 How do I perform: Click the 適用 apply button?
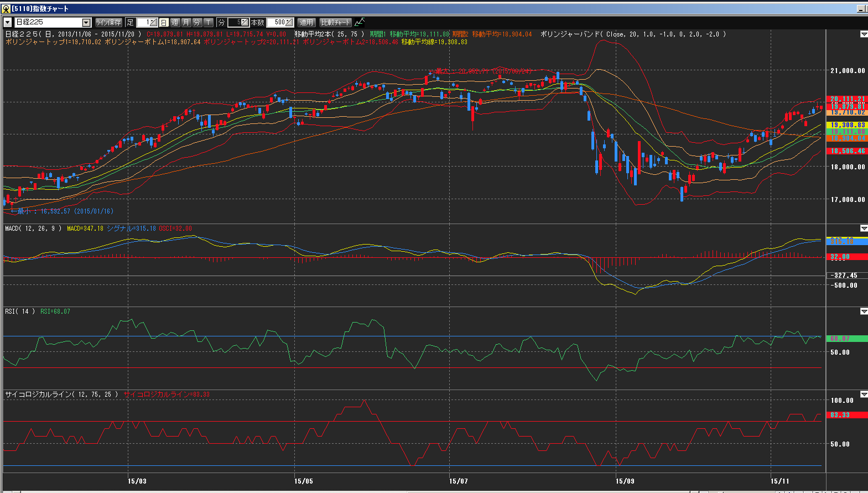pos(306,22)
